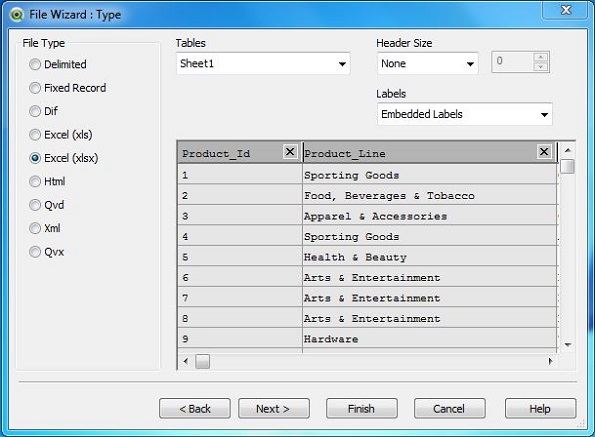The image size is (595, 437).
Task: Click the Product_Line cell in row 1
Action: point(430,175)
